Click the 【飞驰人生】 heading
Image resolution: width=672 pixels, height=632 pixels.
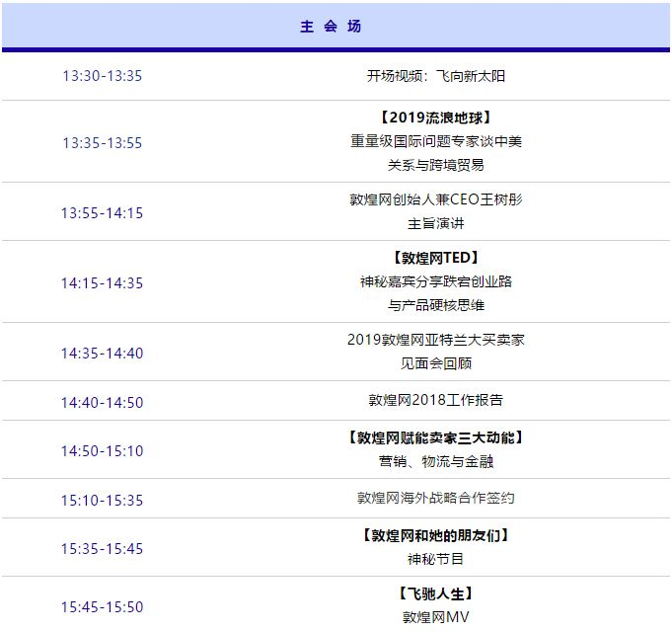(x=436, y=593)
